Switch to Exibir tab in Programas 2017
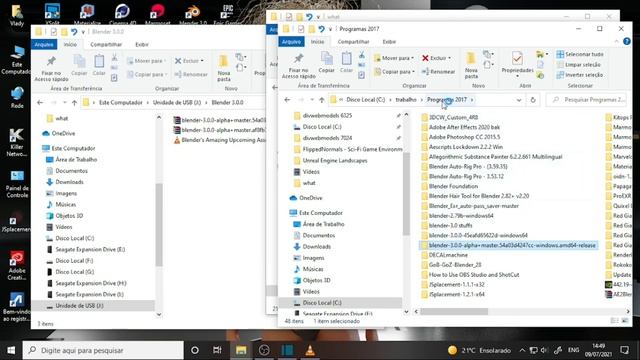 (x=389, y=42)
